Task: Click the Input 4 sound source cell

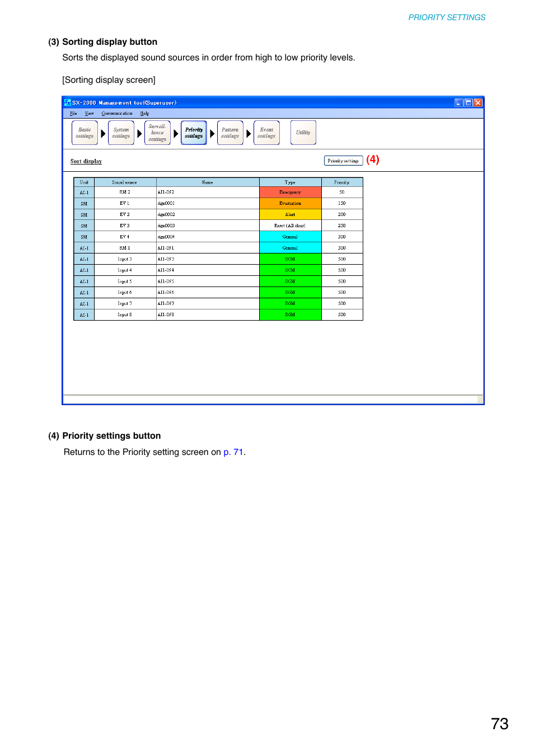Action: tap(125, 270)
